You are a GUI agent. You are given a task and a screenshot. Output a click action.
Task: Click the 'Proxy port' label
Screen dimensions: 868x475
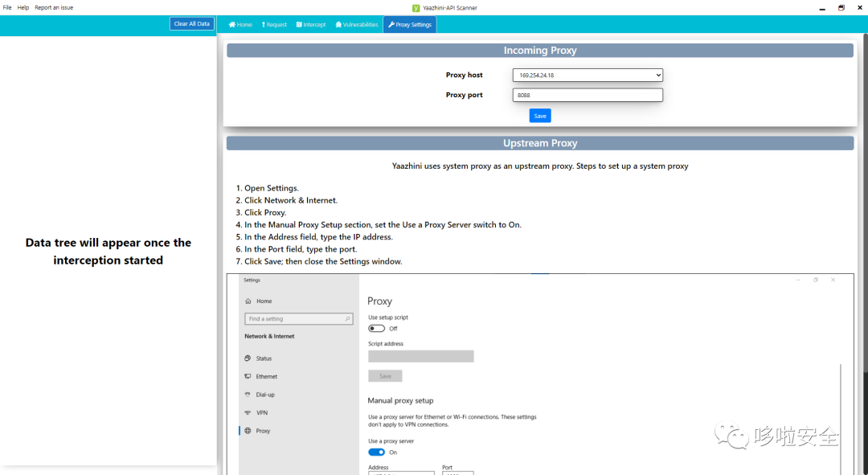[464, 95]
